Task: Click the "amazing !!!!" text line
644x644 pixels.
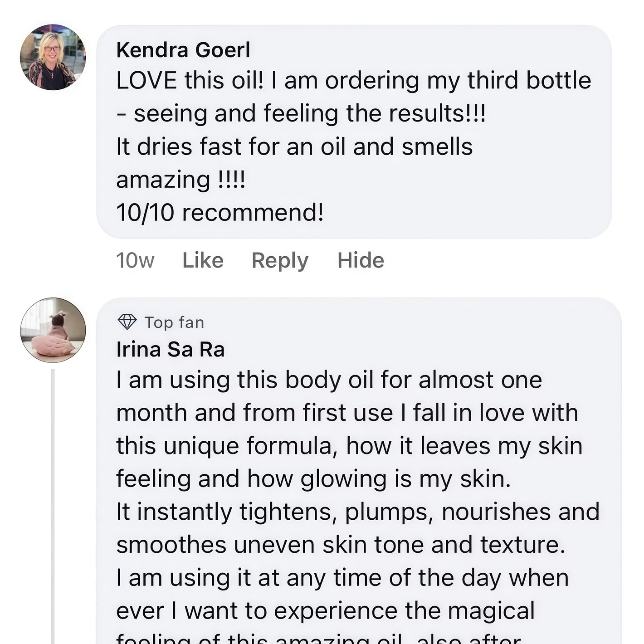Action: 181,180
